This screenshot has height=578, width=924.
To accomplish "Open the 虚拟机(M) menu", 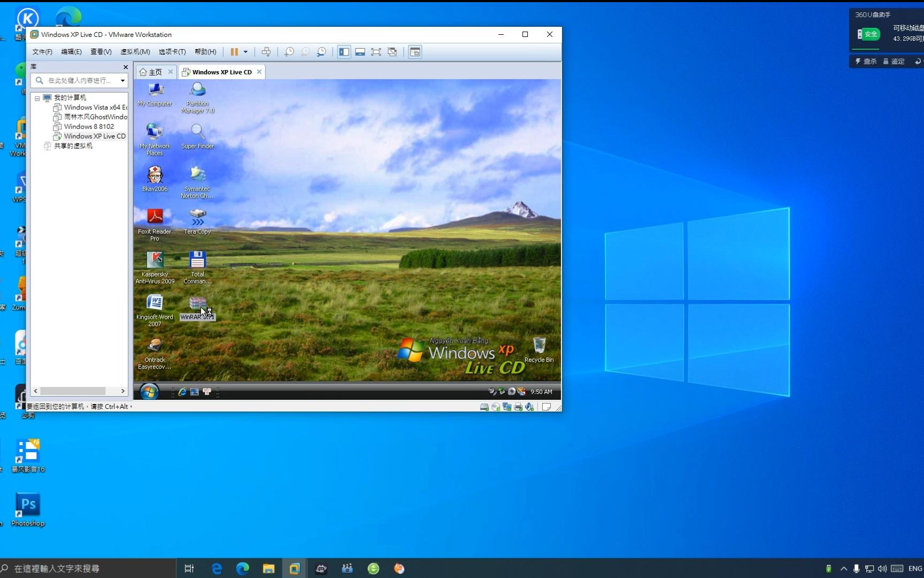I will (x=135, y=52).
